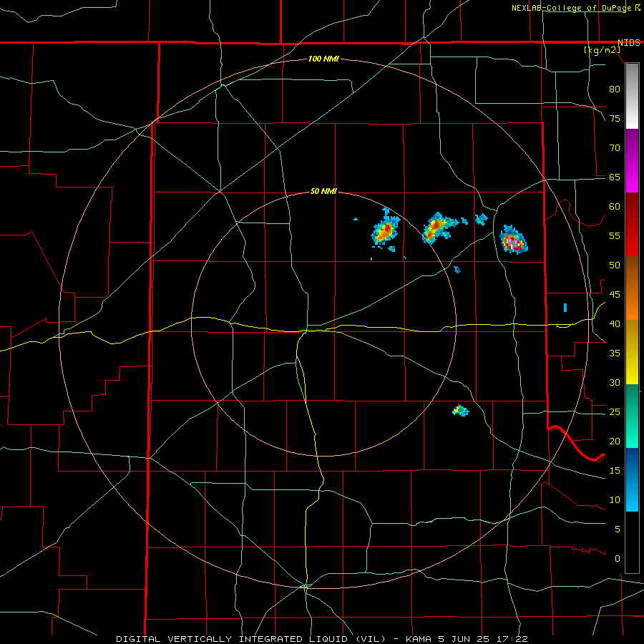Click the 15 value on the color scale
Viewport: 644px width, 644px height.
click(615, 471)
